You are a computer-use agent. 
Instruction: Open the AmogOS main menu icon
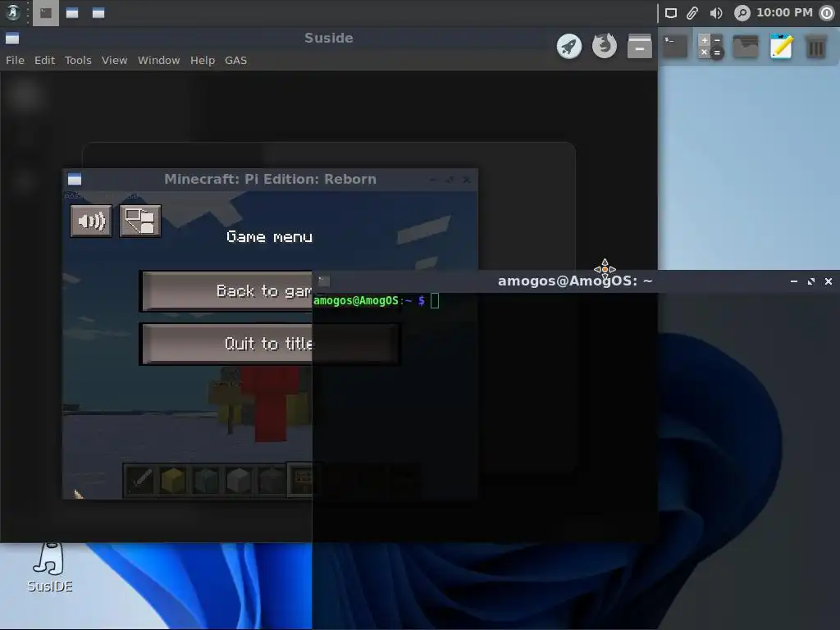[x=13, y=13]
